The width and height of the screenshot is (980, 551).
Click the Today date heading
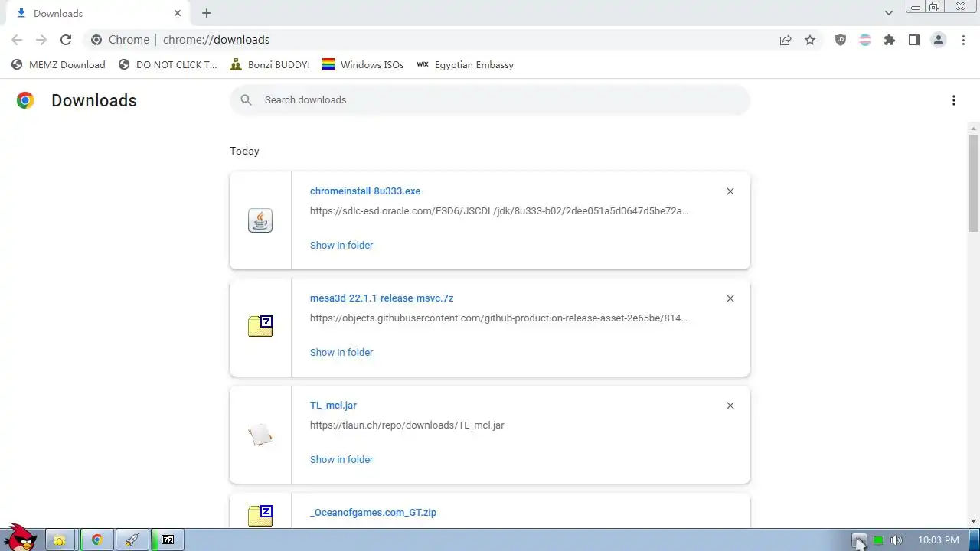tap(244, 151)
